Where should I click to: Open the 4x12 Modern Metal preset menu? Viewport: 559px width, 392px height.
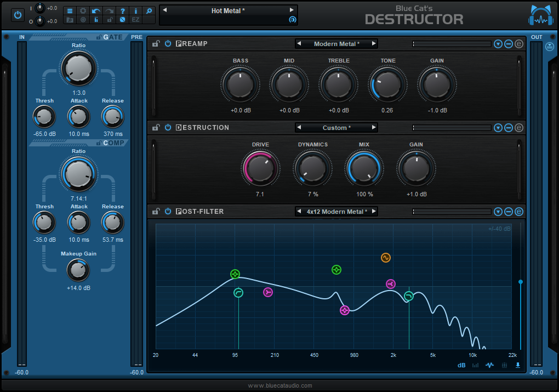[336, 212]
